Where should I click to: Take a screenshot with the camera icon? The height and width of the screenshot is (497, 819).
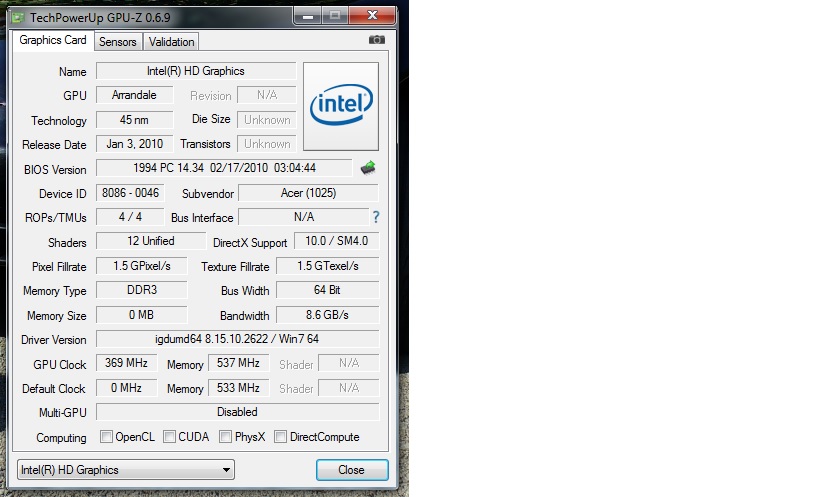(x=377, y=40)
